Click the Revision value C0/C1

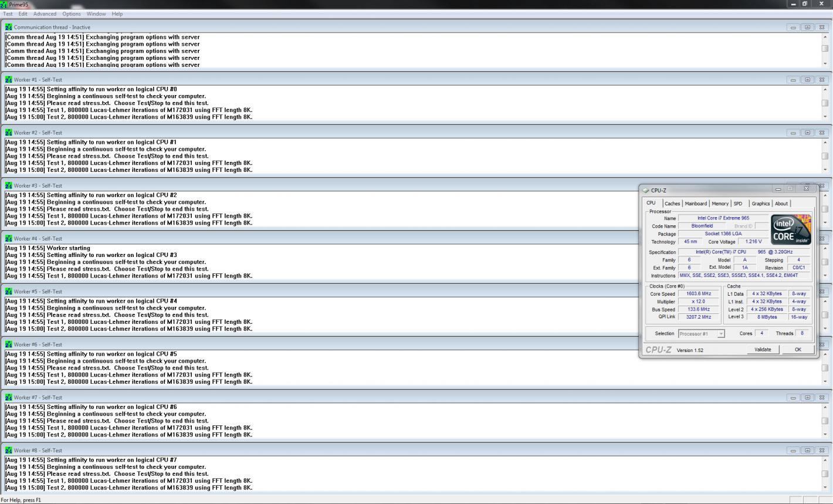pos(799,268)
